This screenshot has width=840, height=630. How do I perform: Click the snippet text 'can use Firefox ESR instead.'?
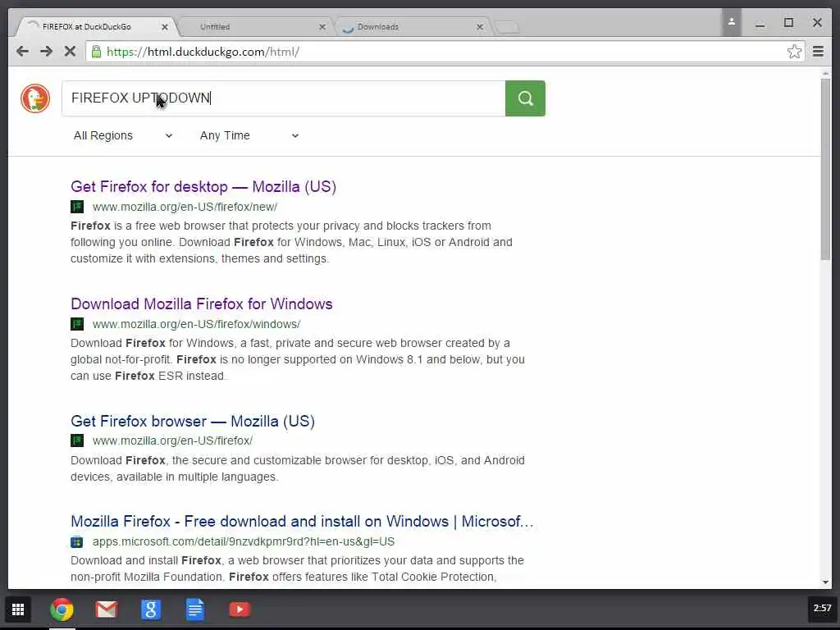coord(148,376)
